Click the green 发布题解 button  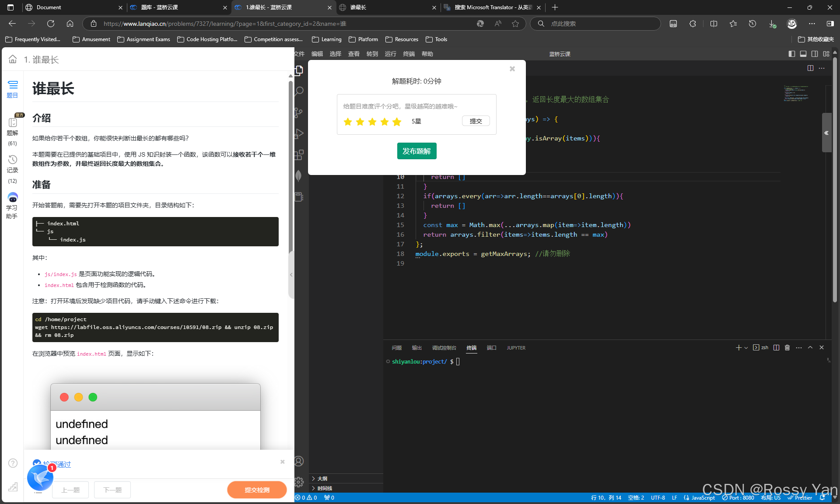click(416, 151)
